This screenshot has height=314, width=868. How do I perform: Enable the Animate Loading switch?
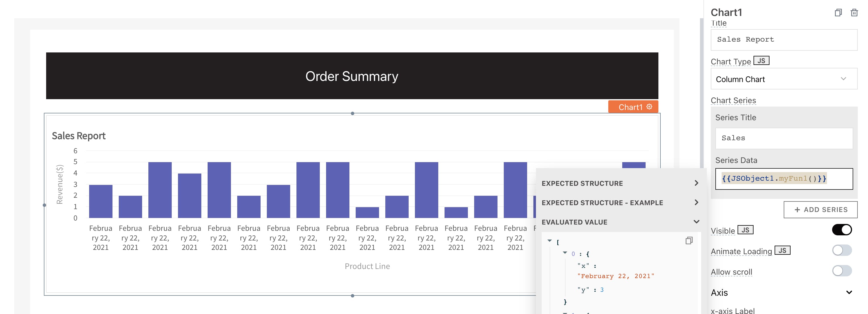tap(842, 250)
